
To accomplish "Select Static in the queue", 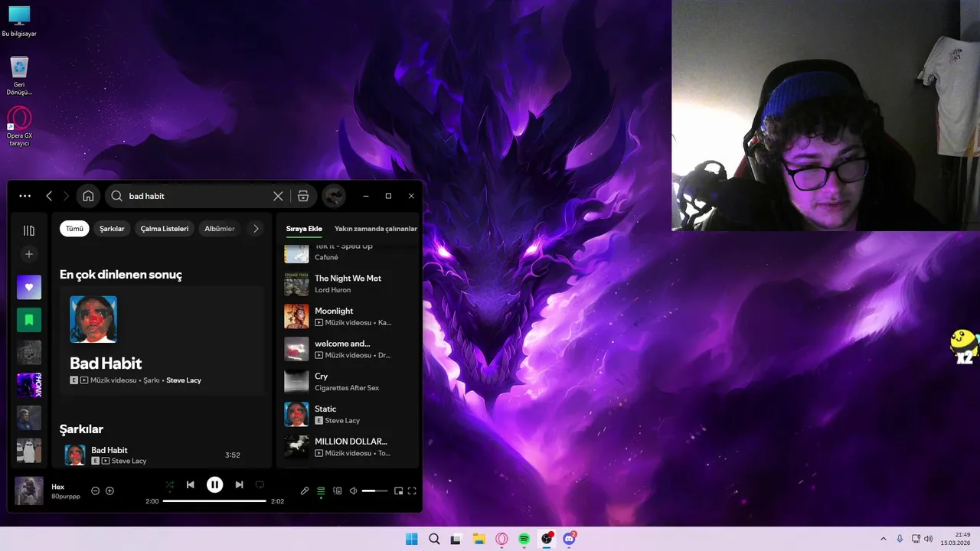I will pyautogui.click(x=348, y=414).
